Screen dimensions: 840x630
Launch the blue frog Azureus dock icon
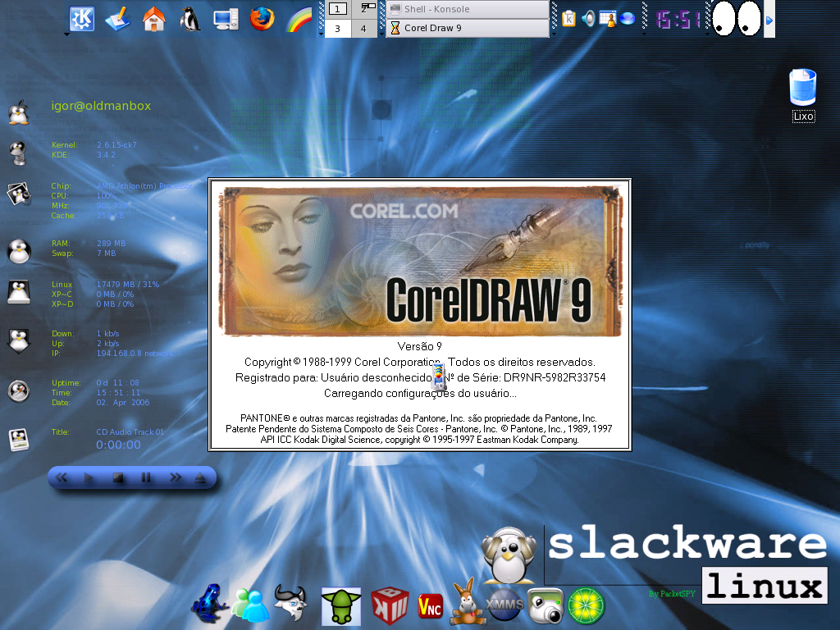pos(209,603)
